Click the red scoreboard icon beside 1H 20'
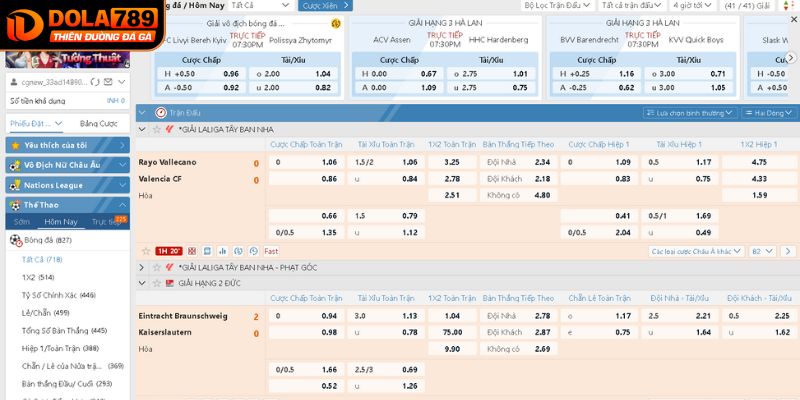 point(192,251)
